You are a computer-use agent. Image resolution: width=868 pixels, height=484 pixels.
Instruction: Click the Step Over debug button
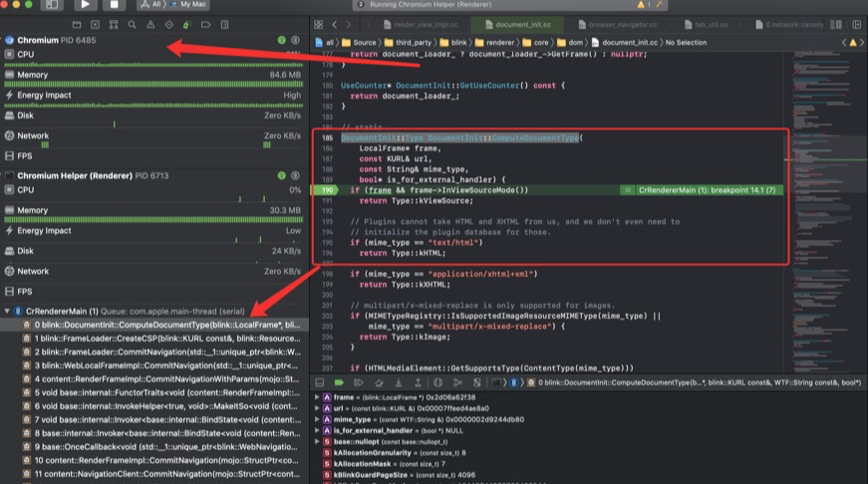(379, 382)
